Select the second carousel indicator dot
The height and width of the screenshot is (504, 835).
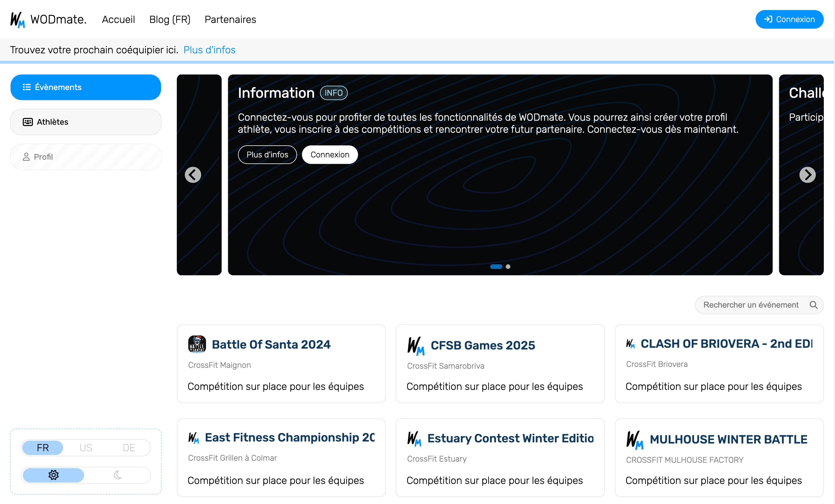tap(508, 267)
